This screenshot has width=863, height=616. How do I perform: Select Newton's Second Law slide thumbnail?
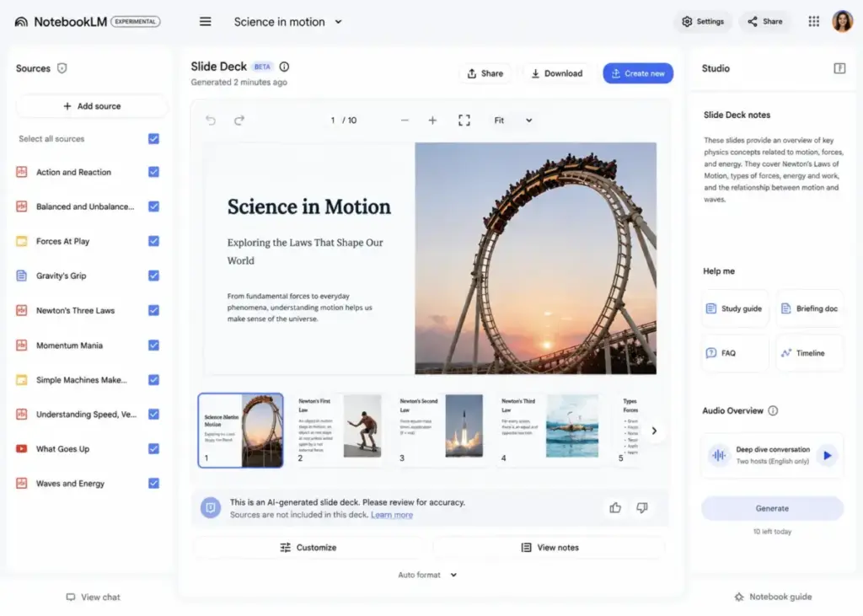pos(440,431)
